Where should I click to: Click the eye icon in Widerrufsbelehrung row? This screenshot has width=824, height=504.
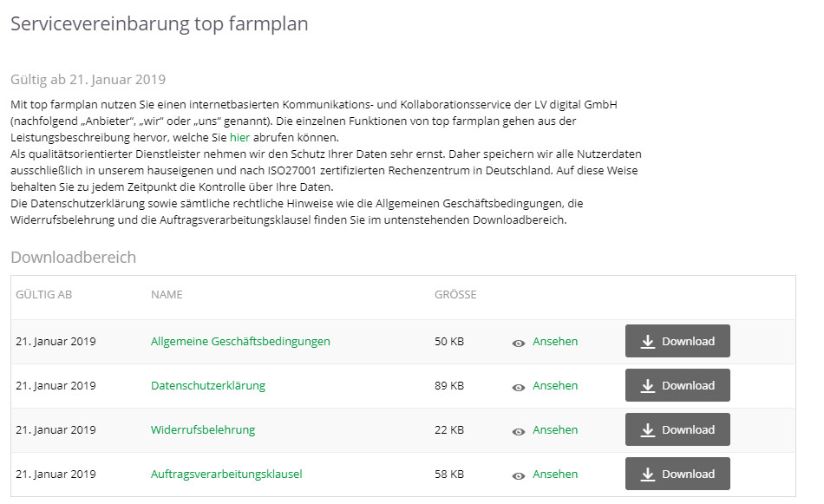pyautogui.click(x=519, y=432)
